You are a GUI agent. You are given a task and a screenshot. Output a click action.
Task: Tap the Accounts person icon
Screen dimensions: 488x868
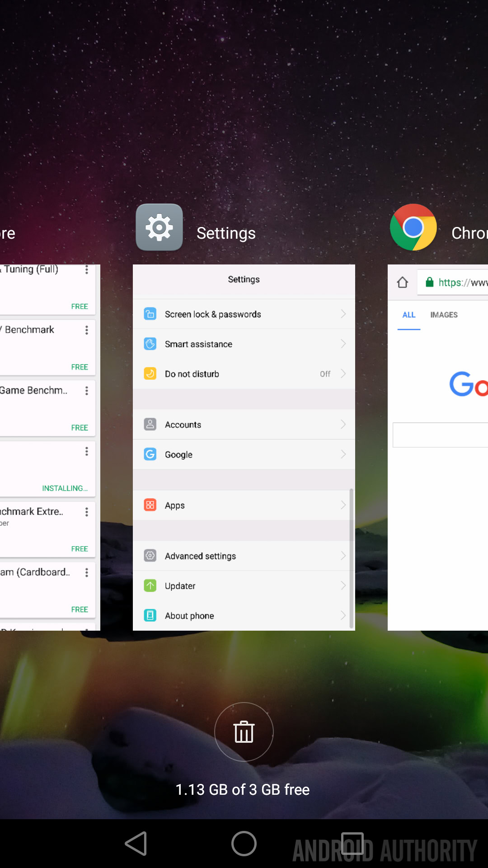150,424
